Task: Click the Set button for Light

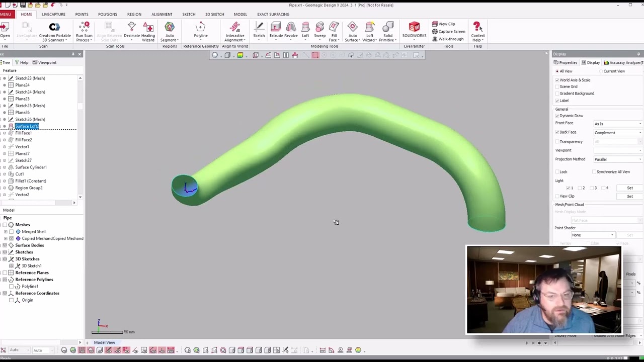Action: (630, 188)
